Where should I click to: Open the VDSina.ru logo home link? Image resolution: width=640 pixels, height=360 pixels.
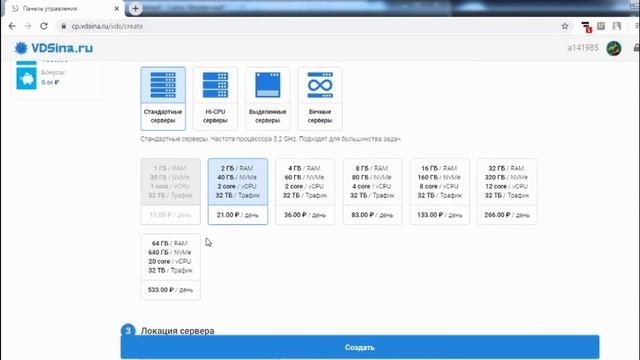coord(53,48)
